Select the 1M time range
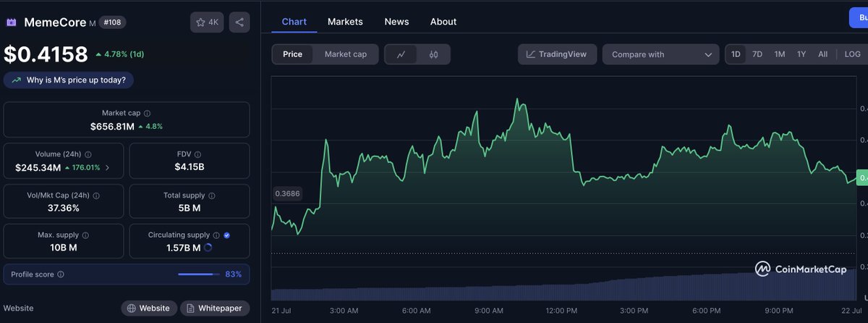 point(780,54)
